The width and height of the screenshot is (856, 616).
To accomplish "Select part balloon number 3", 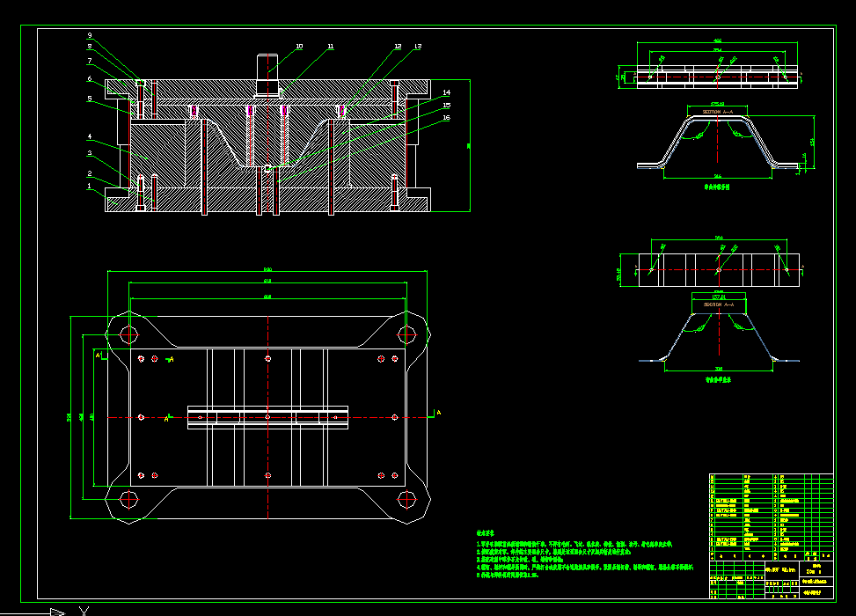I will [x=89, y=153].
